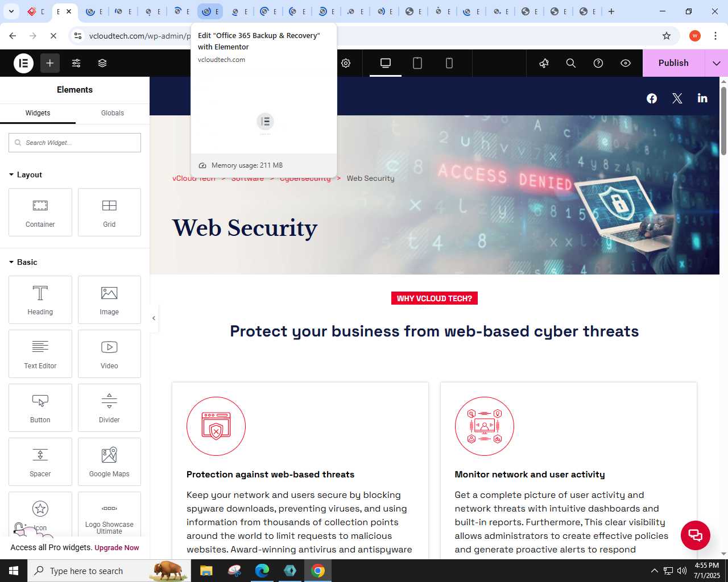Switch to tablet responsive view
The height and width of the screenshot is (582, 728).
(x=417, y=63)
